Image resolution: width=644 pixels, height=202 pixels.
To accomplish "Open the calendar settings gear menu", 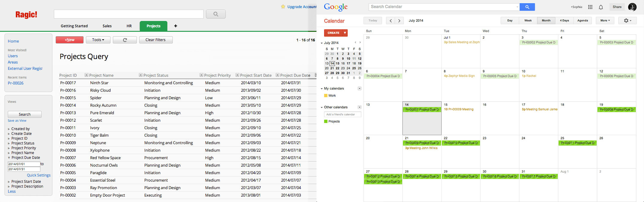I will coord(627,21).
